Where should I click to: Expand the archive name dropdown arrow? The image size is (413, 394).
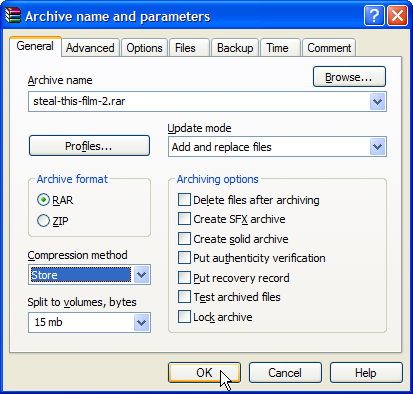point(377,101)
